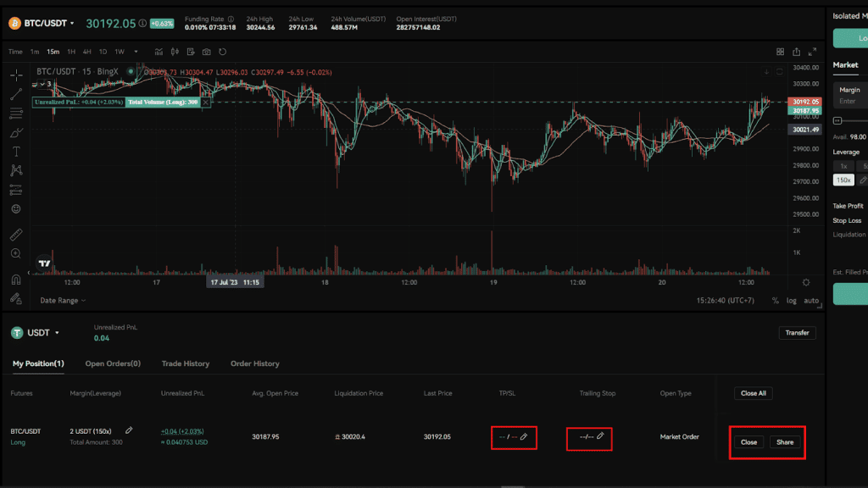868x488 pixels.
Task: Open the emoji icons tool
Action: pos(16,208)
